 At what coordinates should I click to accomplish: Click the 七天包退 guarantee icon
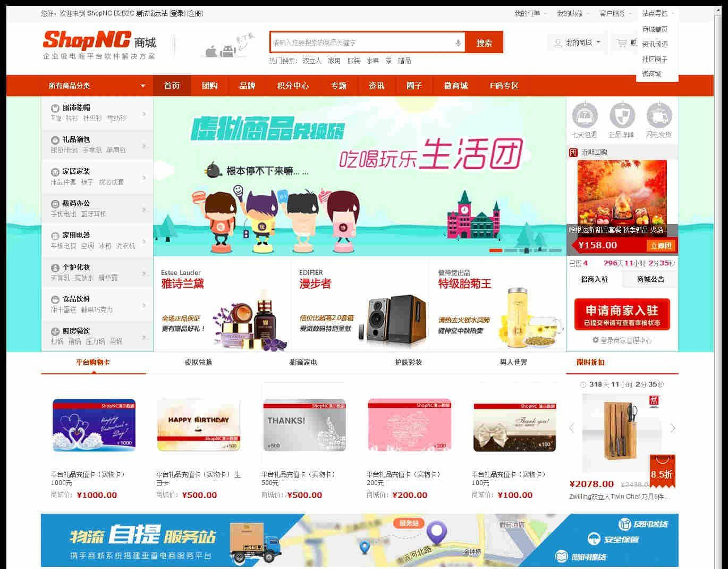[x=585, y=116]
